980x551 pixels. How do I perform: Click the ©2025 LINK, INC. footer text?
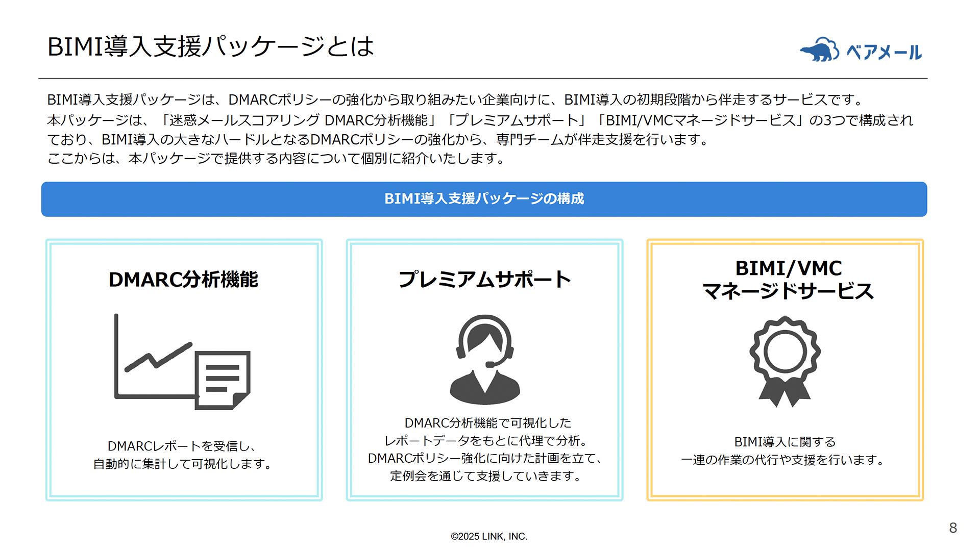click(x=489, y=536)
